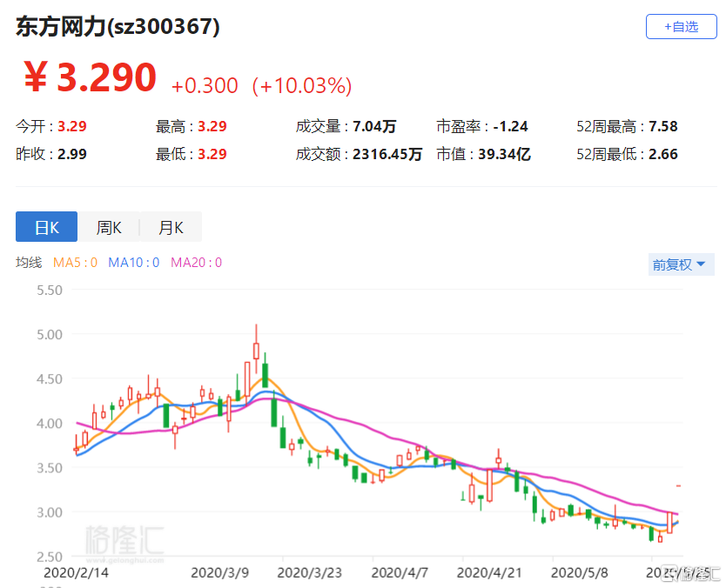This screenshot has height=588, width=726.
Task: Click the 最高 value 3.29
Action: 212,126
